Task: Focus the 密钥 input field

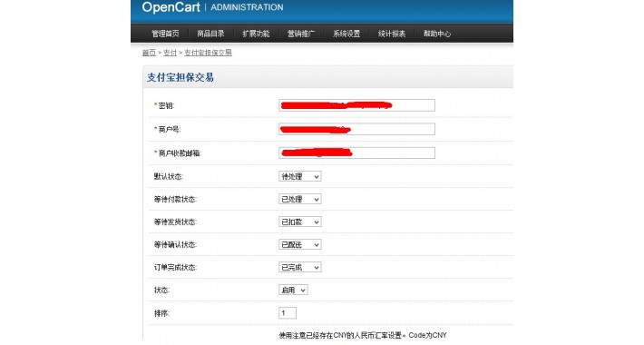Action: click(356, 105)
